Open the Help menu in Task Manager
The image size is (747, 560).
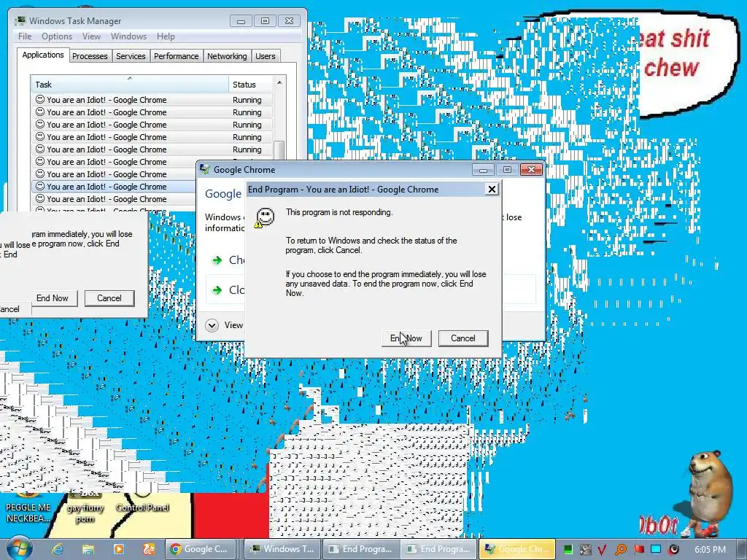[x=166, y=36]
